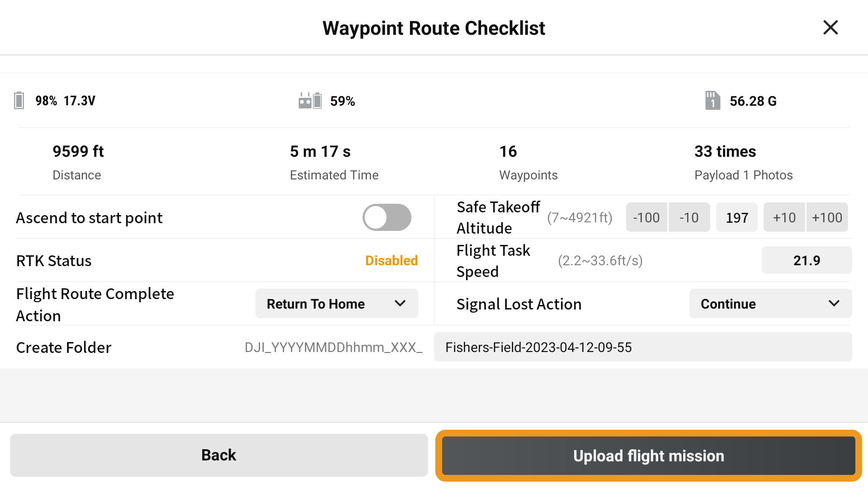The height and width of the screenshot is (488, 868).
Task: Click the Create Folder name input
Action: tap(642, 347)
